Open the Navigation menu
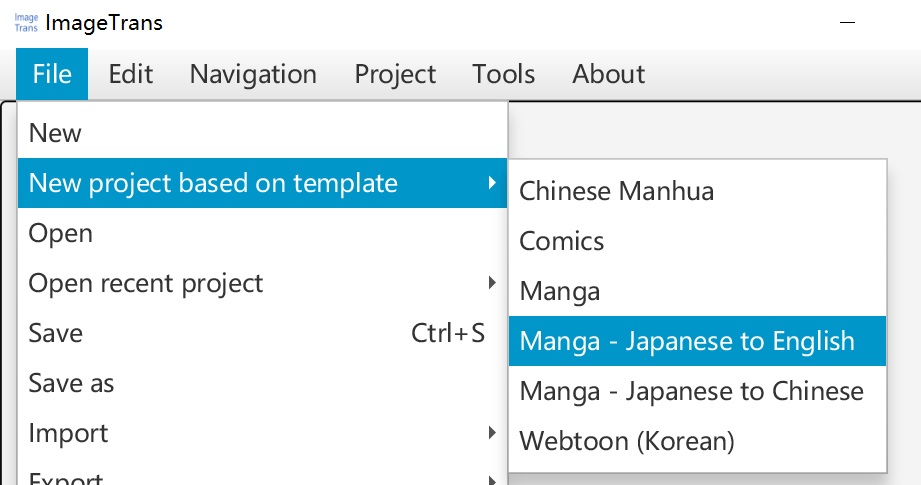The height and width of the screenshot is (485, 921). 253,74
